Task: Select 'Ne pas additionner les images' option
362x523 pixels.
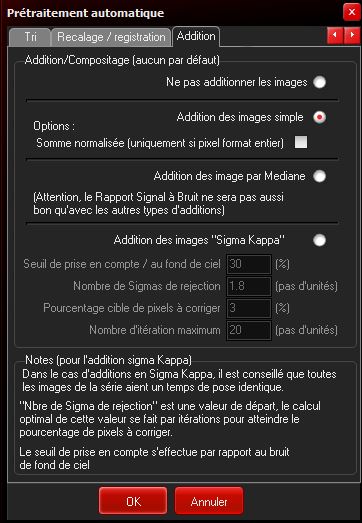Action: pyautogui.click(x=319, y=82)
